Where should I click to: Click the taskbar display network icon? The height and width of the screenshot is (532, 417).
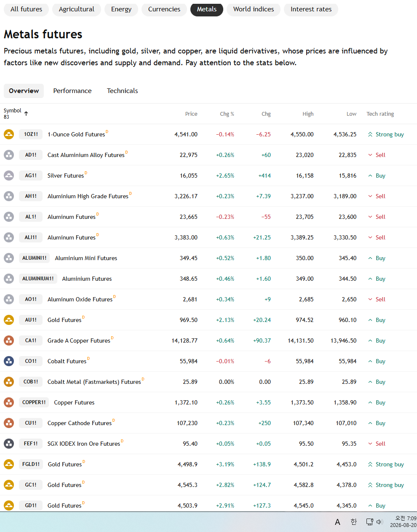(x=369, y=522)
